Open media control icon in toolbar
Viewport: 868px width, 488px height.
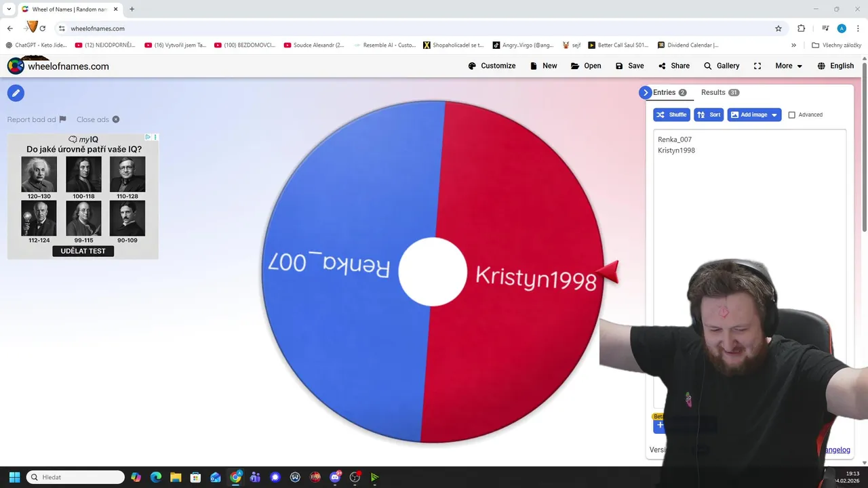point(825,28)
